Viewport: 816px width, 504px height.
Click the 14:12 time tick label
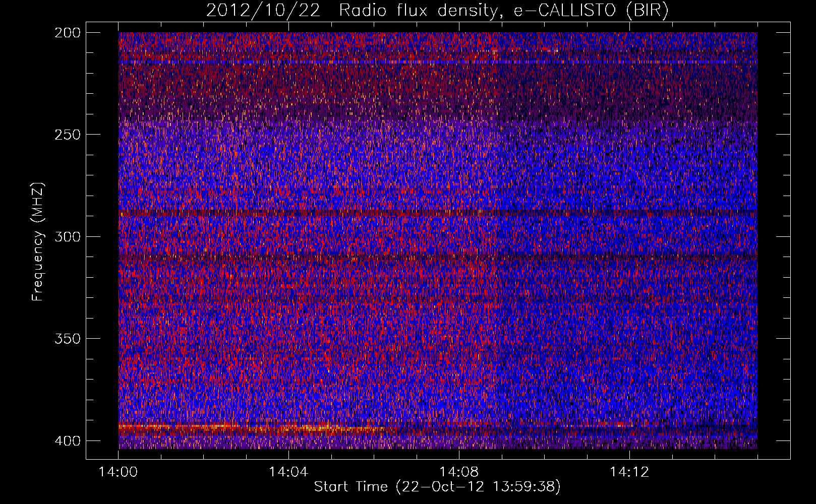[x=629, y=472]
